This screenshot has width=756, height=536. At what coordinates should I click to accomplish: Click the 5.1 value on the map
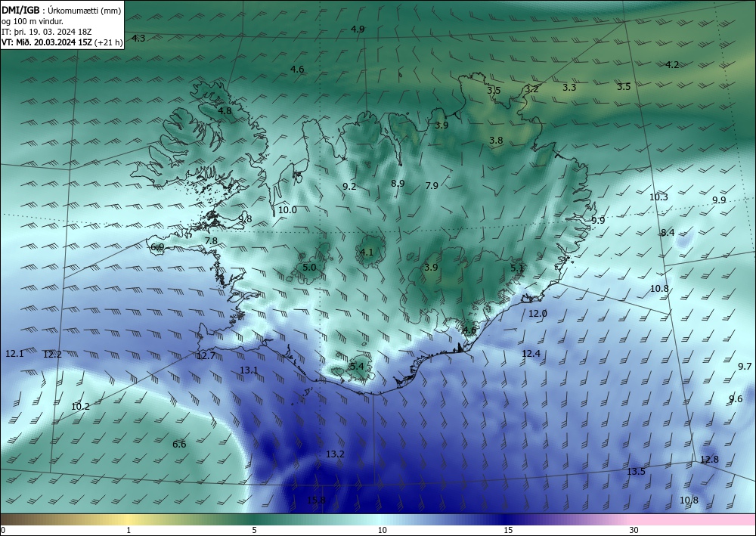pos(517,268)
